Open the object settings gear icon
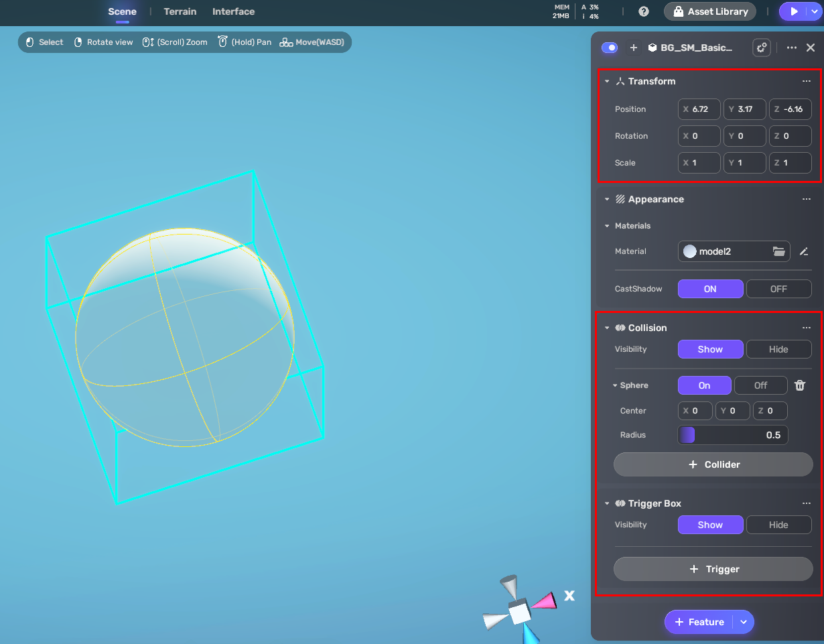824x644 pixels. (761, 48)
